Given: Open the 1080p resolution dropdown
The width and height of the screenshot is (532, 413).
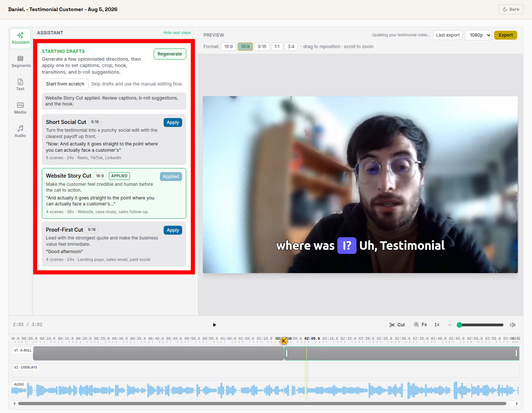Looking at the screenshot, I should click(478, 35).
